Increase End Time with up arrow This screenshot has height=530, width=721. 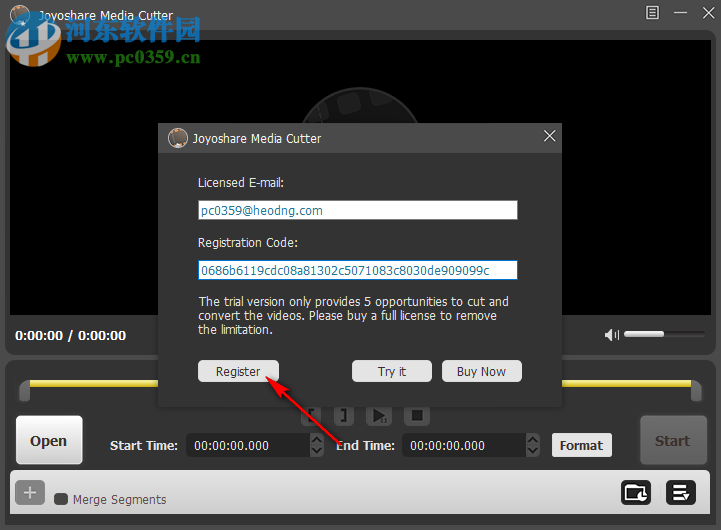pos(532,439)
